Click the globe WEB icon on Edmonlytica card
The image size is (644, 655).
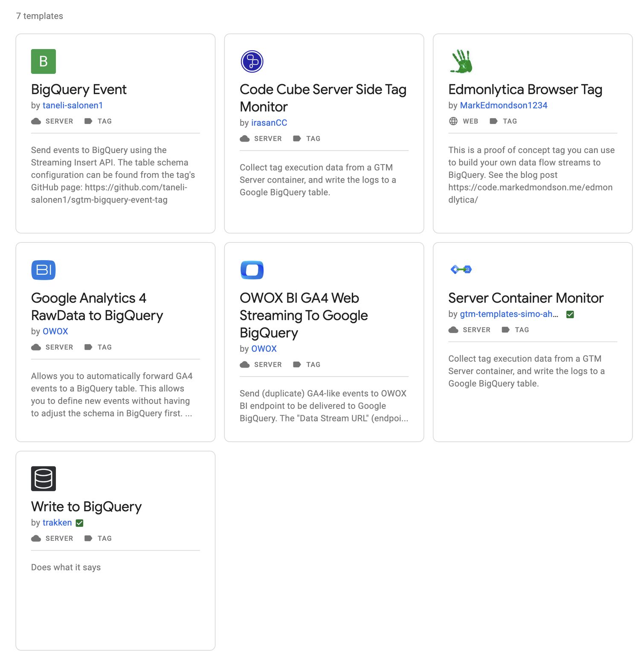tap(453, 121)
